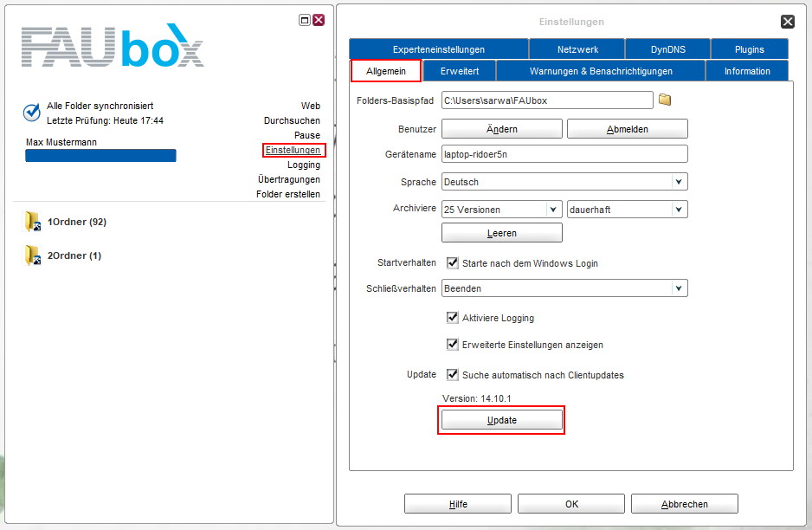Open Hilfe in settings dialog
Screen dimensions: 812x530
458,504
